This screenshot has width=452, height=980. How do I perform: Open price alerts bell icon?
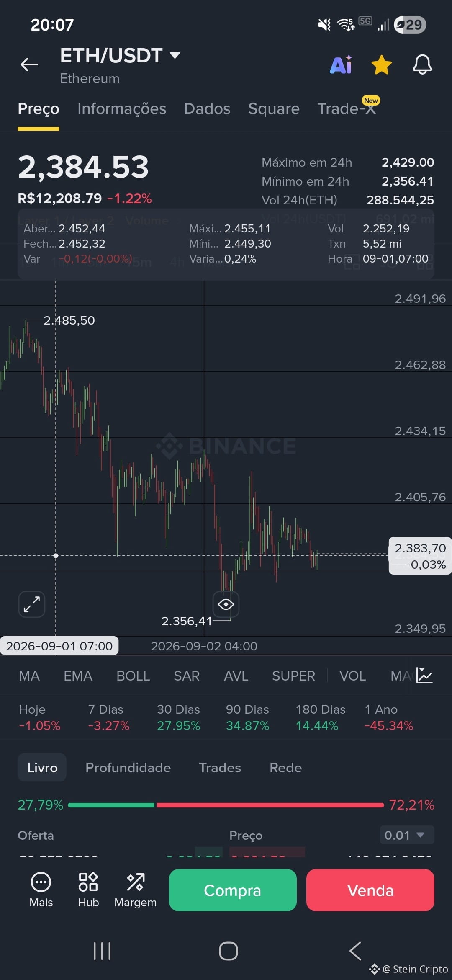pos(422,64)
